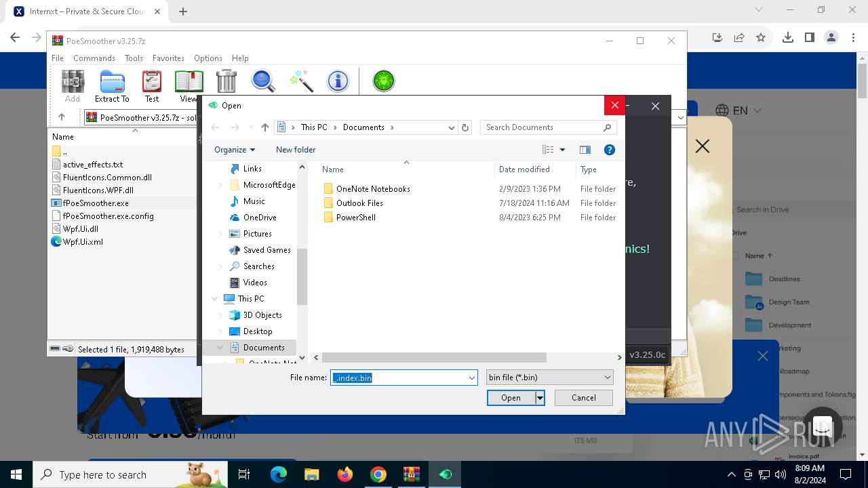
Task: Open the WinRAR Help menu
Action: click(x=240, y=58)
